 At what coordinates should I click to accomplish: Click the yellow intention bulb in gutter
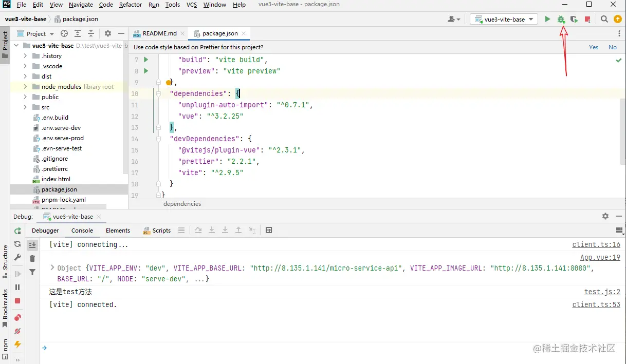pyautogui.click(x=169, y=82)
